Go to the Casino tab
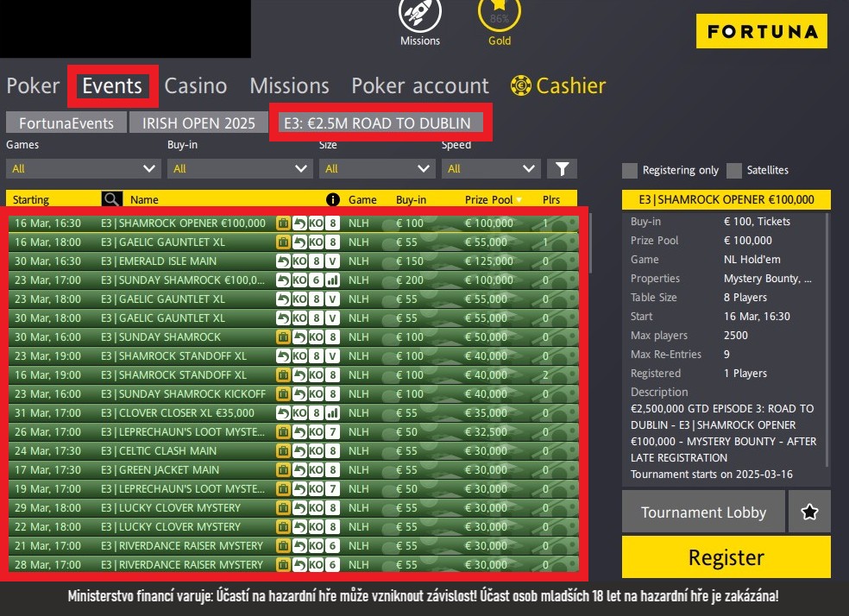 [x=196, y=85]
